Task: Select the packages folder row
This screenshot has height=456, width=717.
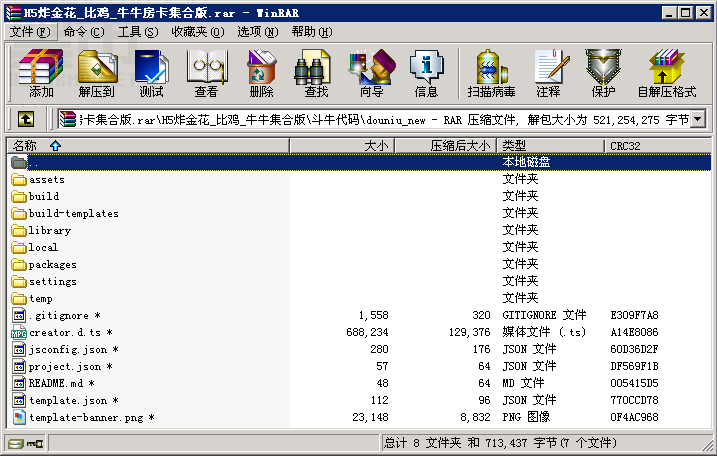Action: tap(360, 264)
